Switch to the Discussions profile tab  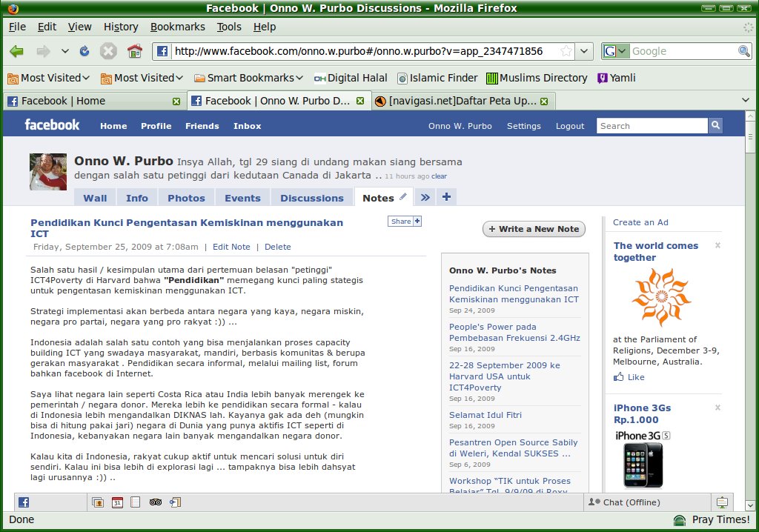[x=311, y=198]
